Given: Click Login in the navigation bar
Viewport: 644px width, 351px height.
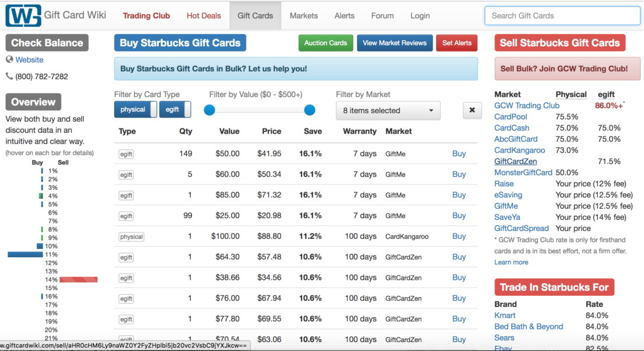Looking at the screenshot, I should pos(420,16).
